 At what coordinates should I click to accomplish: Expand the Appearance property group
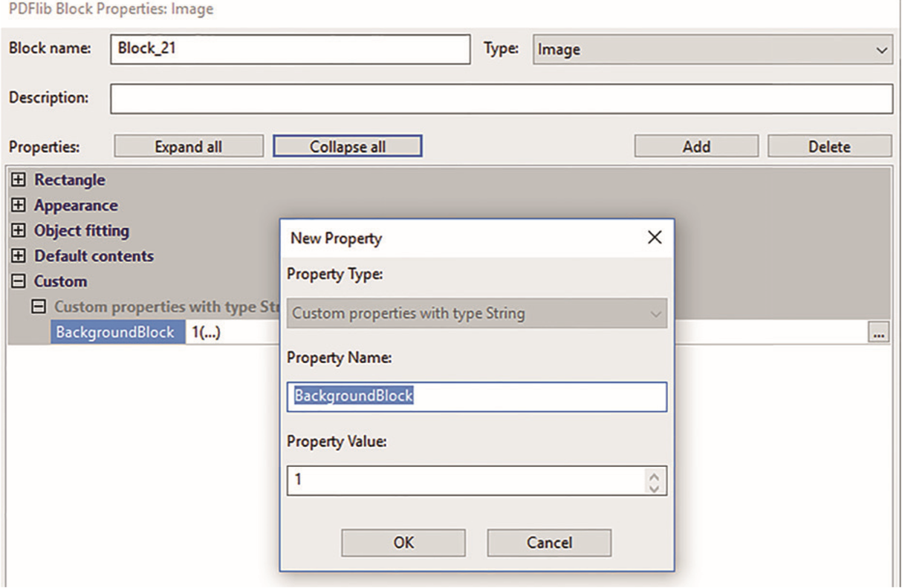pyautogui.click(x=19, y=206)
